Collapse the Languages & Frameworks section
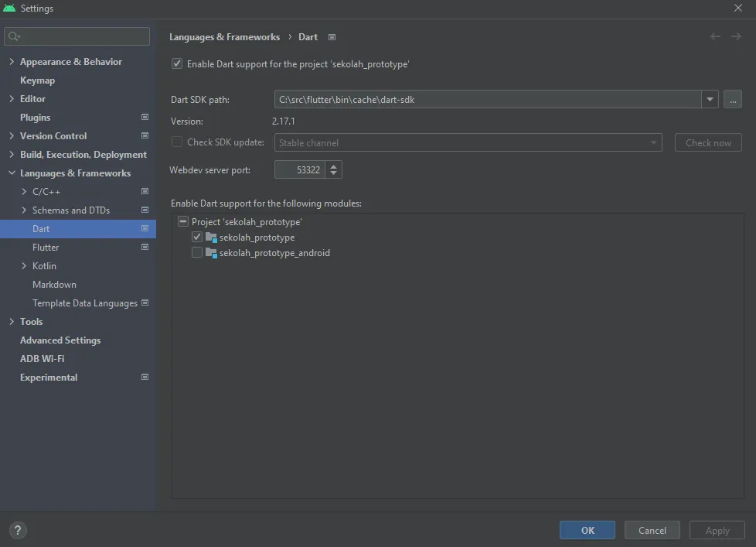The image size is (756, 547). coord(12,173)
